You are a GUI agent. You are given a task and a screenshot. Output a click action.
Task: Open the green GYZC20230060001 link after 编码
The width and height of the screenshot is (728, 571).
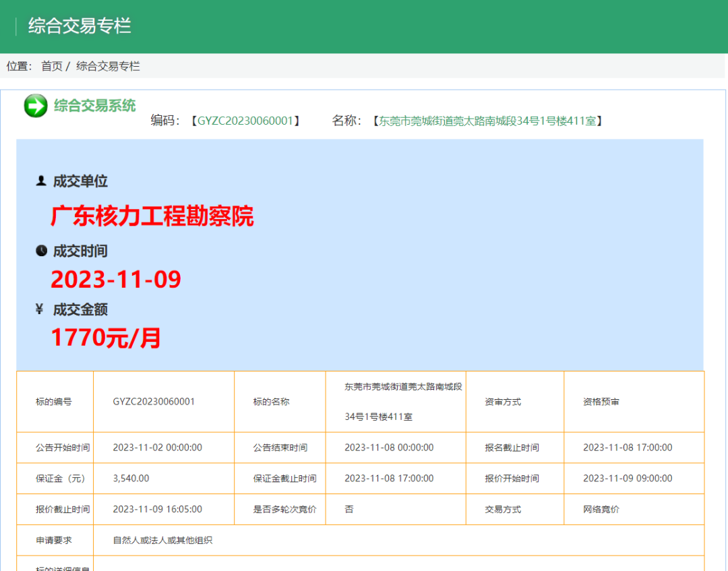pyautogui.click(x=245, y=121)
